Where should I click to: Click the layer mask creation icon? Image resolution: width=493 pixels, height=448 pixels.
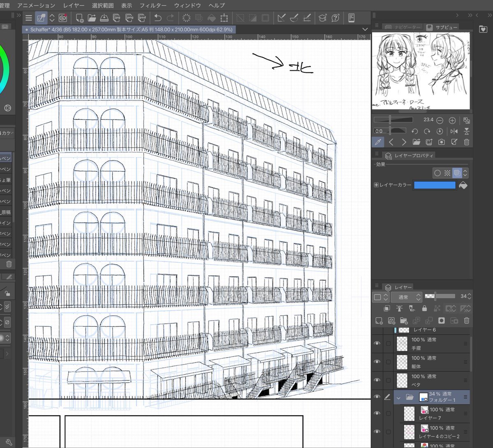tap(442, 321)
